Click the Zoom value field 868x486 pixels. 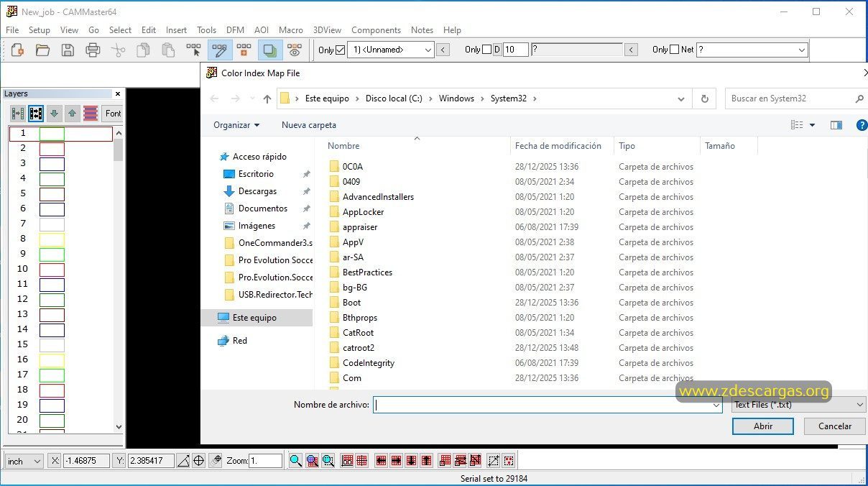pos(265,462)
